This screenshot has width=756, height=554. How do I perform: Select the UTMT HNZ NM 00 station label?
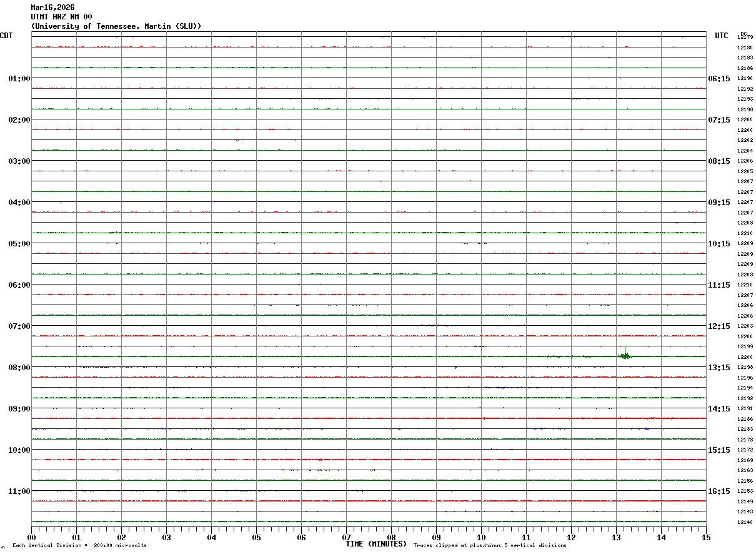point(61,17)
